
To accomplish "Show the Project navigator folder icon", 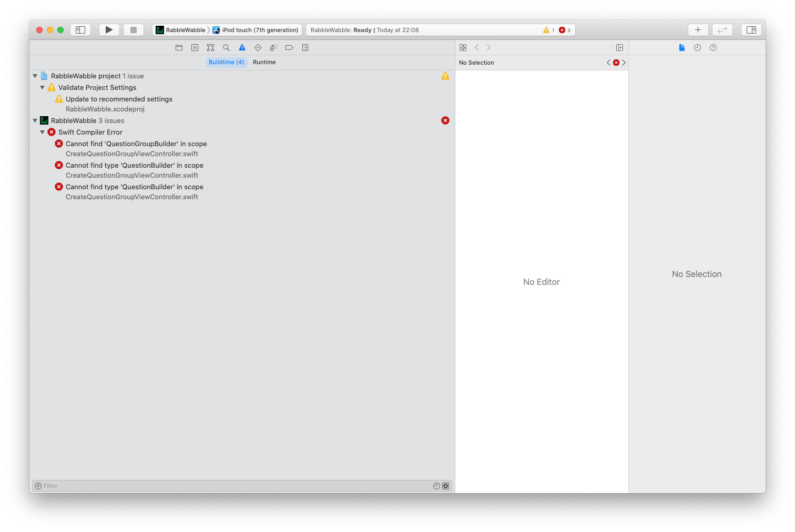I will (x=179, y=47).
